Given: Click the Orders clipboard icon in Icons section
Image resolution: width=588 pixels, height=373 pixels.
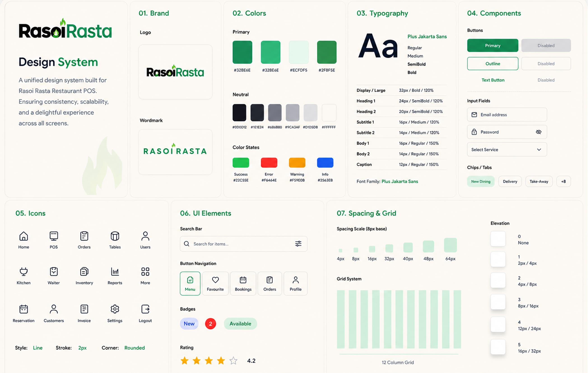Looking at the screenshot, I should coord(84,236).
